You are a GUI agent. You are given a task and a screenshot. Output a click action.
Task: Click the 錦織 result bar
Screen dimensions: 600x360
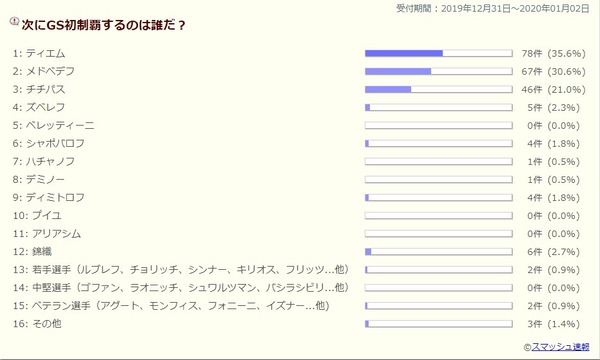tap(439, 252)
